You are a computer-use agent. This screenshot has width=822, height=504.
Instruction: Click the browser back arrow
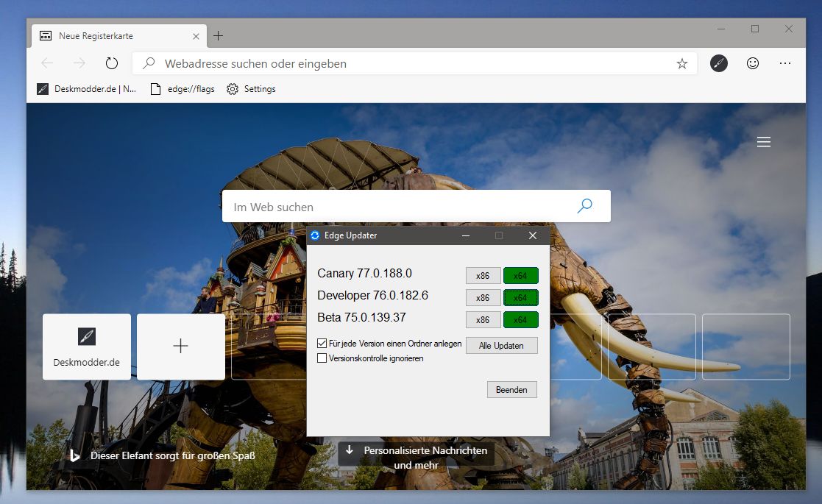click(x=47, y=63)
